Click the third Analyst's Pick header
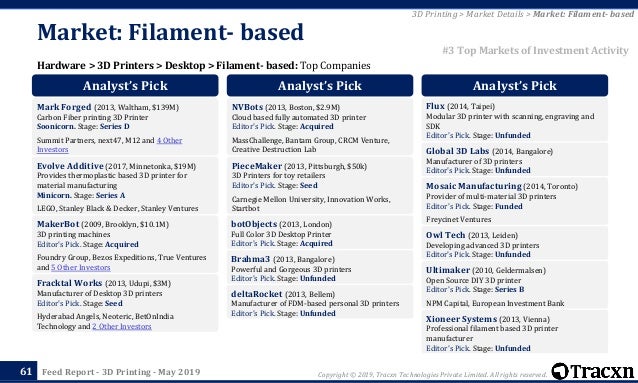Screen dimensions: 638x383 tap(515, 85)
